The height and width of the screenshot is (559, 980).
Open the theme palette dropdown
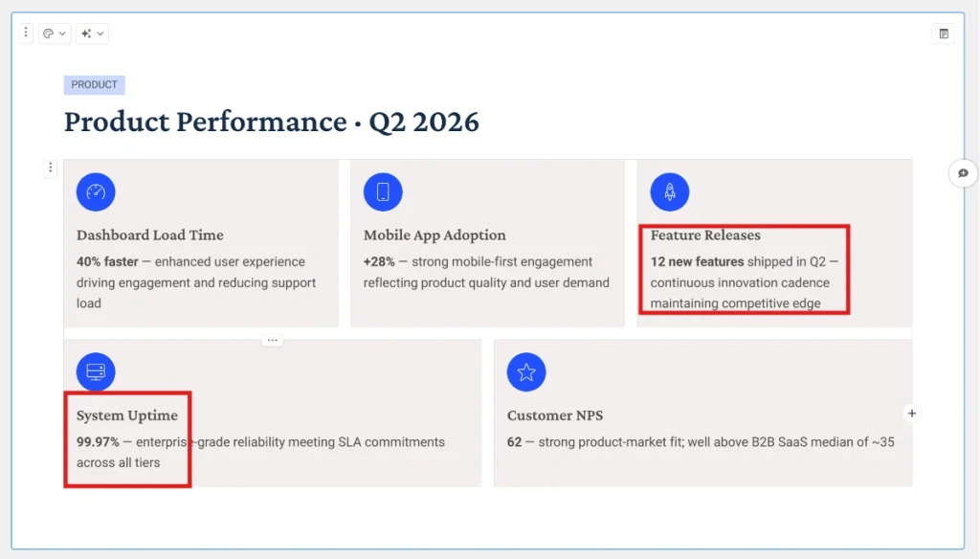point(55,34)
